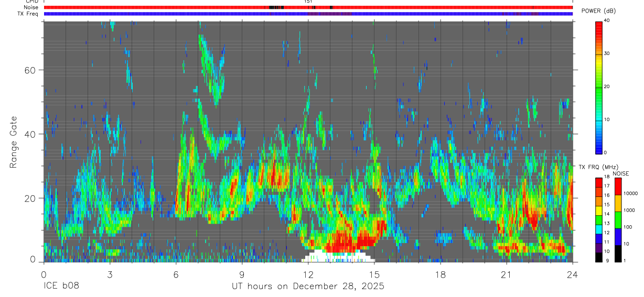Image resolution: width=644 pixels, height=297 pixels.
Task: Click the blue TX Freq strip along the top
Action: (x=308, y=14)
